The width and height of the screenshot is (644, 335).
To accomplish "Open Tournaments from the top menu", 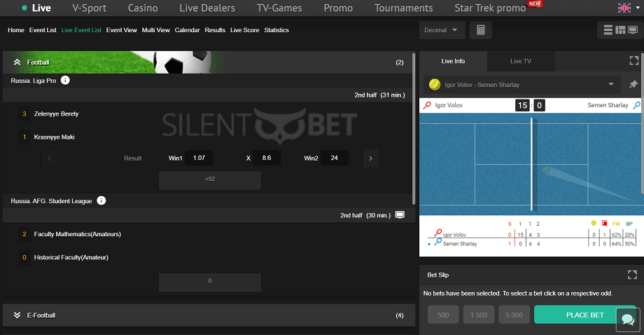I will click(x=403, y=8).
